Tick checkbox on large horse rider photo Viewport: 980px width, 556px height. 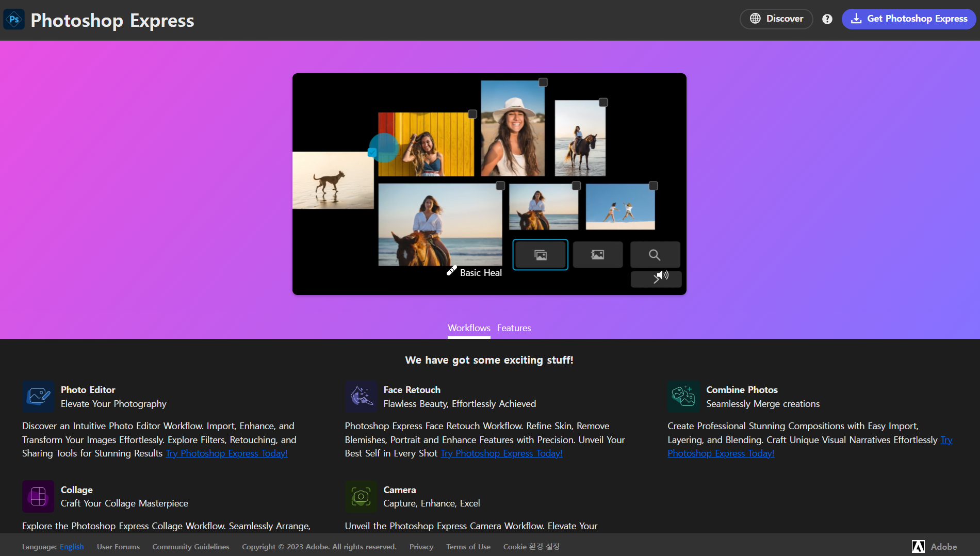500,186
